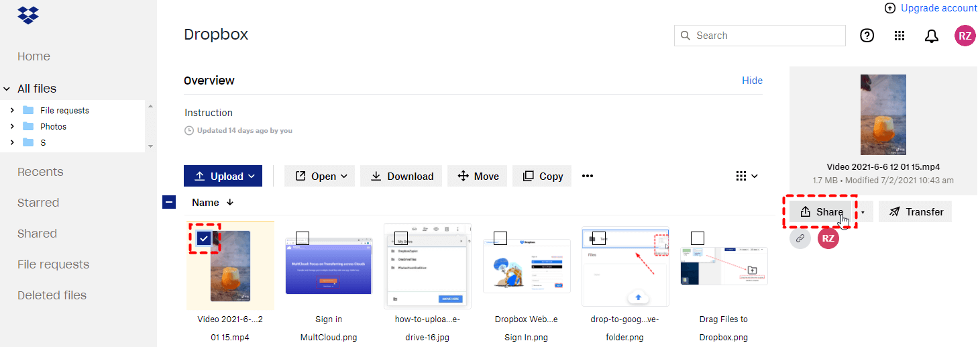This screenshot has width=980, height=347.
Task: Click inside the Search input field
Action: click(x=759, y=36)
